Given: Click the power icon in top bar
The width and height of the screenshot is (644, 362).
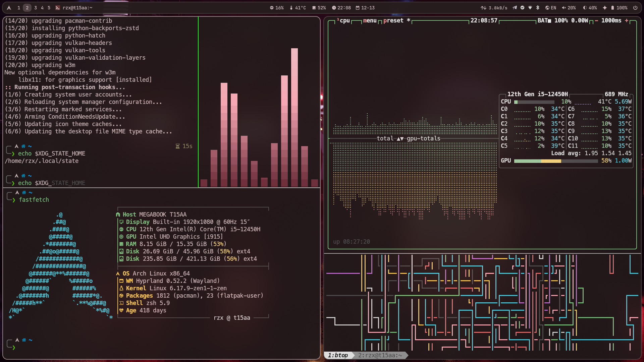Looking at the screenshot, I should coord(635,8).
